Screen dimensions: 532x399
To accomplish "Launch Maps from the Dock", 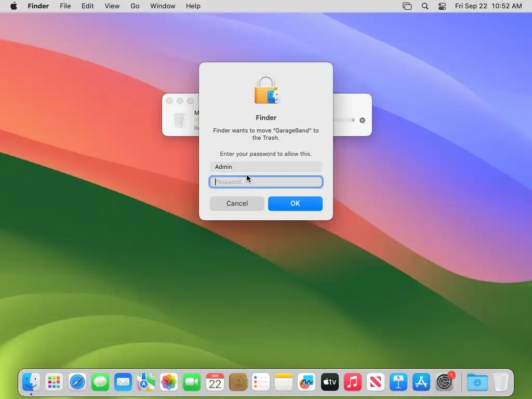I will point(146,382).
